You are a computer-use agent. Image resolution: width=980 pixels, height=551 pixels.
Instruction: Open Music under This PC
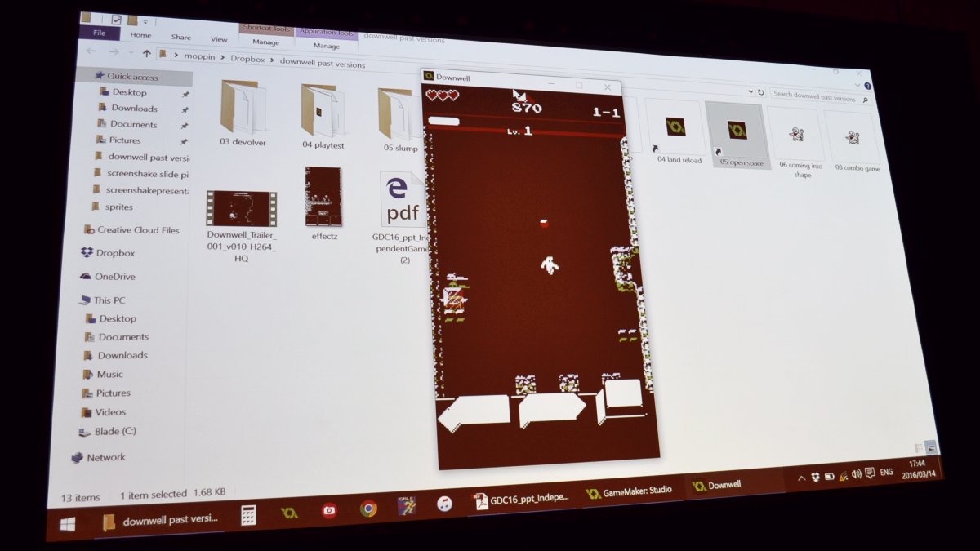point(103,374)
